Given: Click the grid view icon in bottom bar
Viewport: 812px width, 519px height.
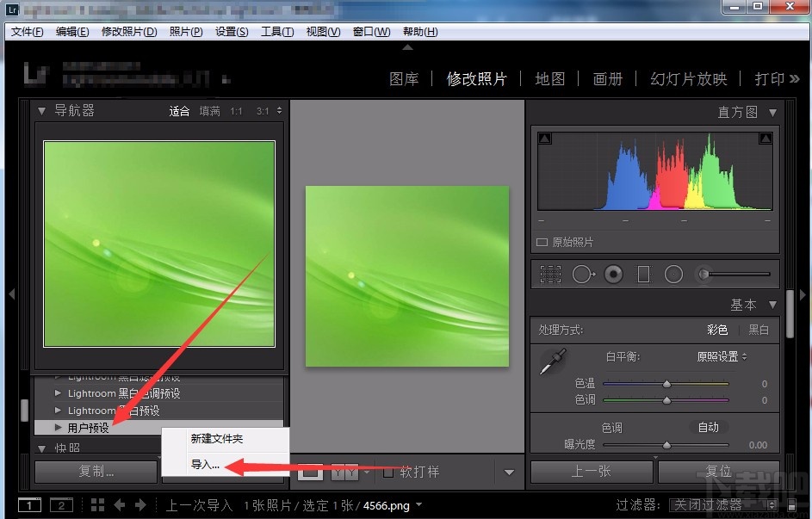Looking at the screenshot, I should [98, 505].
